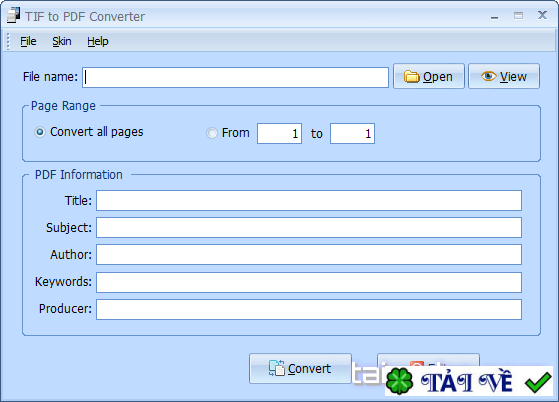Close the TIF to PDF Converter window
This screenshot has height=402, width=559.
click(x=542, y=15)
